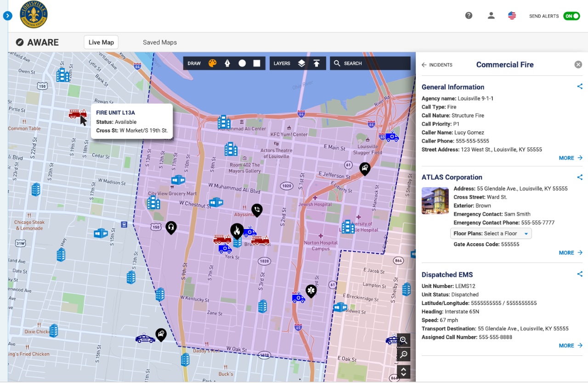The height and width of the screenshot is (383, 588).
Task: Go back to Incidents list
Action: point(437,65)
